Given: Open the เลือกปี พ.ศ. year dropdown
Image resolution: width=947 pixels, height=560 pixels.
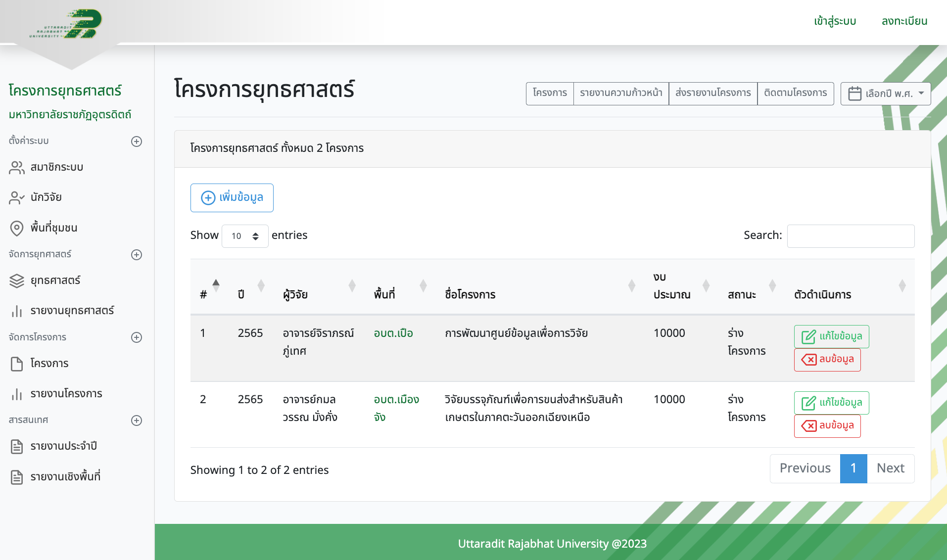Looking at the screenshot, I should tap(885, 93).
